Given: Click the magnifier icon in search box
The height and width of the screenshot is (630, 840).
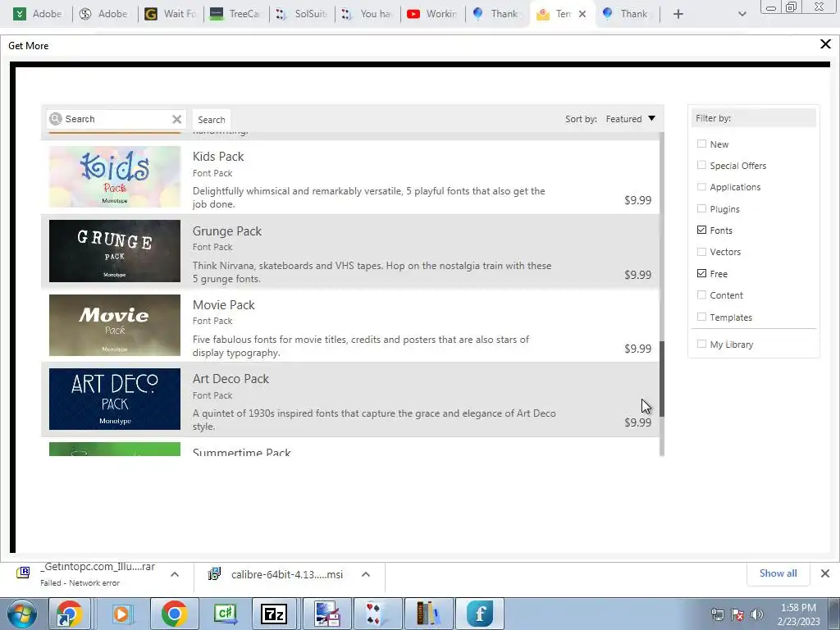Looking at the screenshot, I should pyautogui.click(x=56, y=119).
